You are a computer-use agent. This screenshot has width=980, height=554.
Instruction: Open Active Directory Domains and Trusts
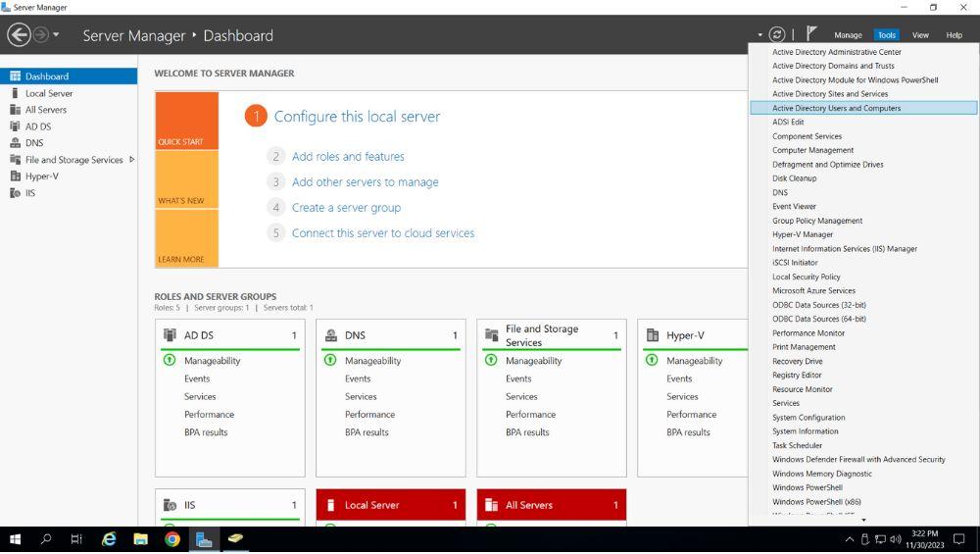(833, 66)
